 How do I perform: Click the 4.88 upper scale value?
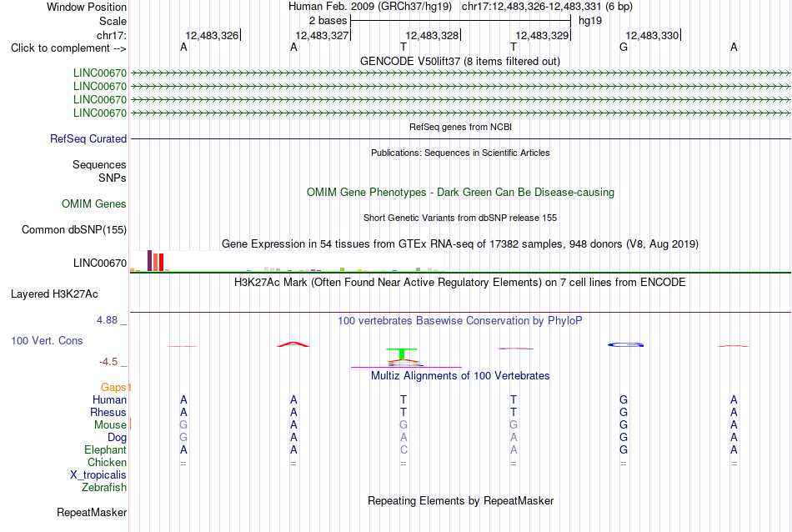(x=107, y=320)
